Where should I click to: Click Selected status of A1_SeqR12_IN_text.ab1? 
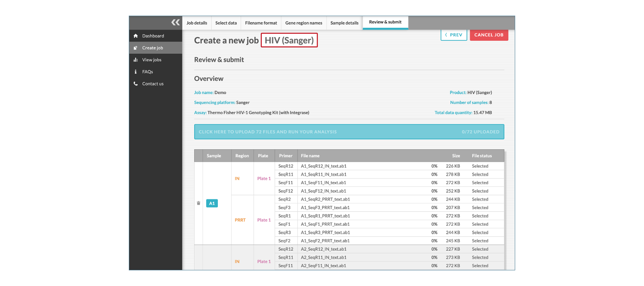[x=480, y=166]
